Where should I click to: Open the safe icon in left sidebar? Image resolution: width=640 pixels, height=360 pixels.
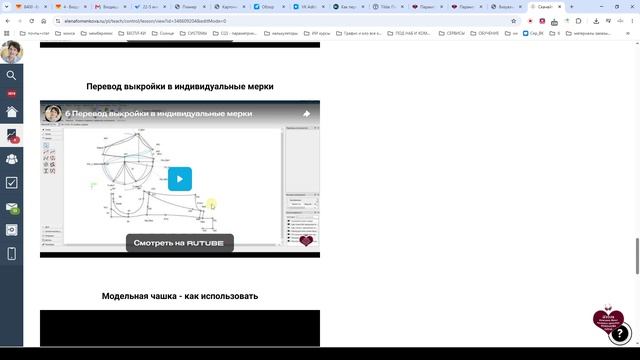[11, 230]
